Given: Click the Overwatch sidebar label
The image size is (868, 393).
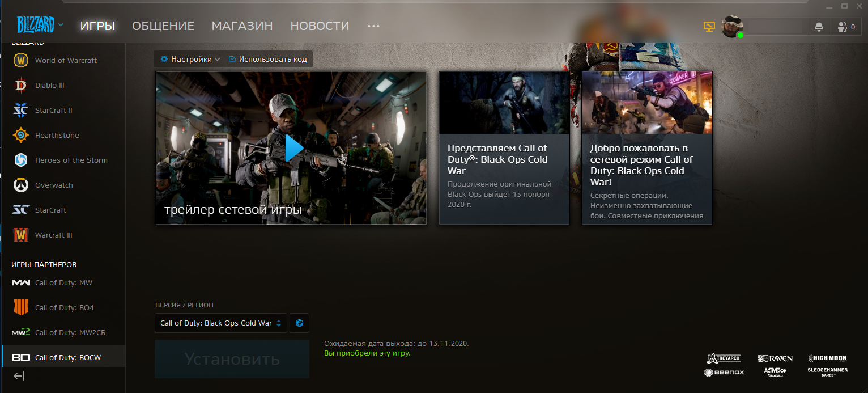Looking at the screenshot, I should pos(54,185).
